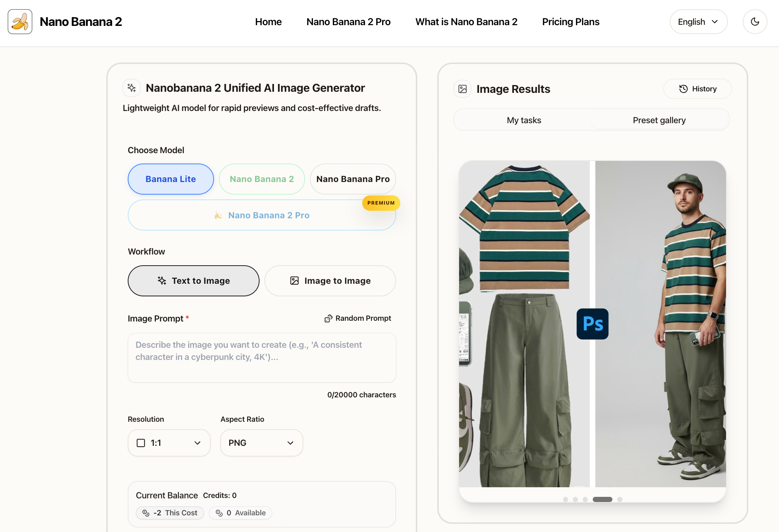Click the picture icon beside Image Results
This screenshot has height=532, width=779.
click(462, 89)
